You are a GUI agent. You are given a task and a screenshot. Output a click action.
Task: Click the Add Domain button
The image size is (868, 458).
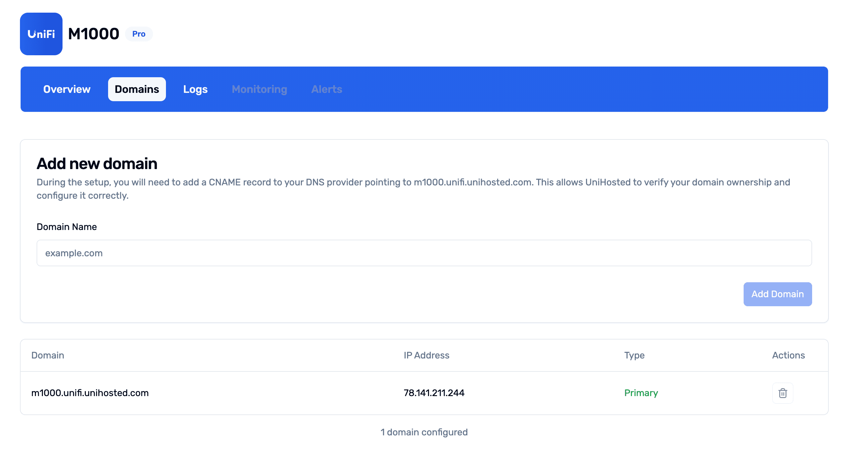click(x=778, y=295)
